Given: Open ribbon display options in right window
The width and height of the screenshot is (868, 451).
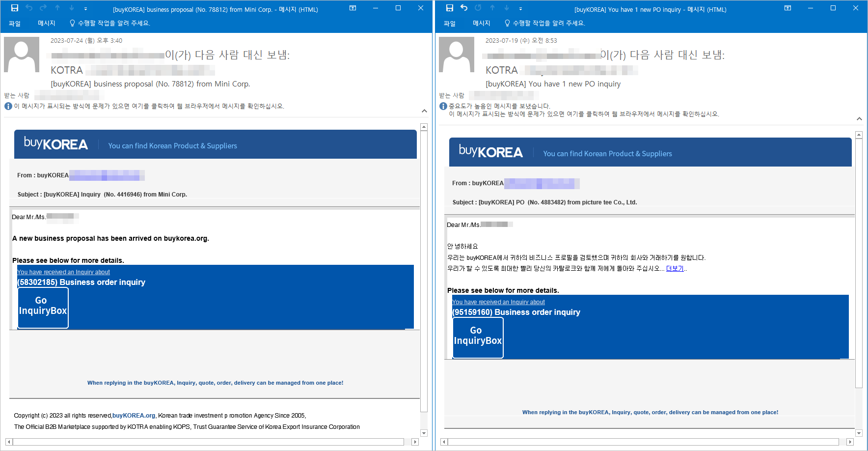Looking at the screenshot, I should click(787, 8).
